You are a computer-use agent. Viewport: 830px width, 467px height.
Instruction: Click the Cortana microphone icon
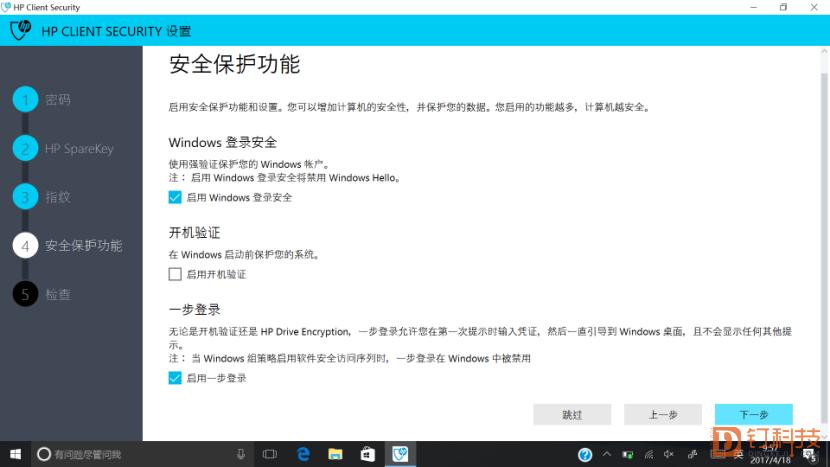click(241, 454)
